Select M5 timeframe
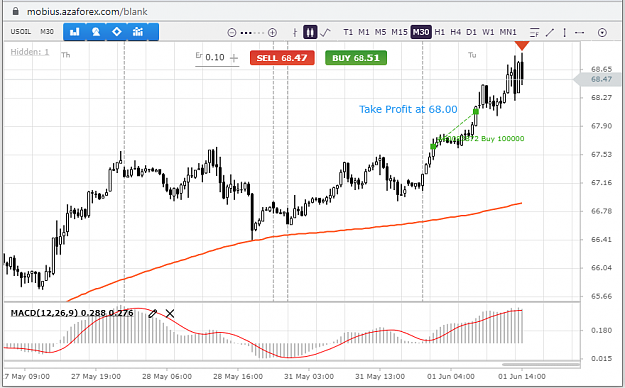This screenshot has width=625, height=388. 380,32
